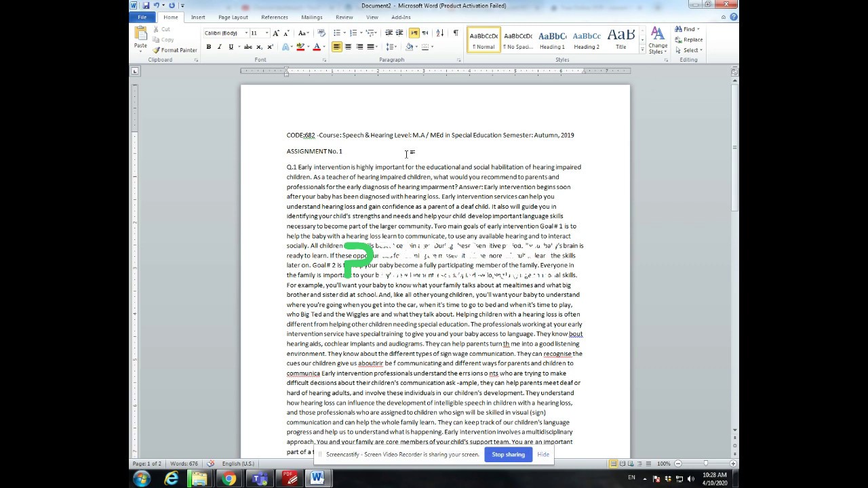Viewport: 868px width, 488px height.
Task: Click the Format Painter brush
Action: (x=175, y=50)
